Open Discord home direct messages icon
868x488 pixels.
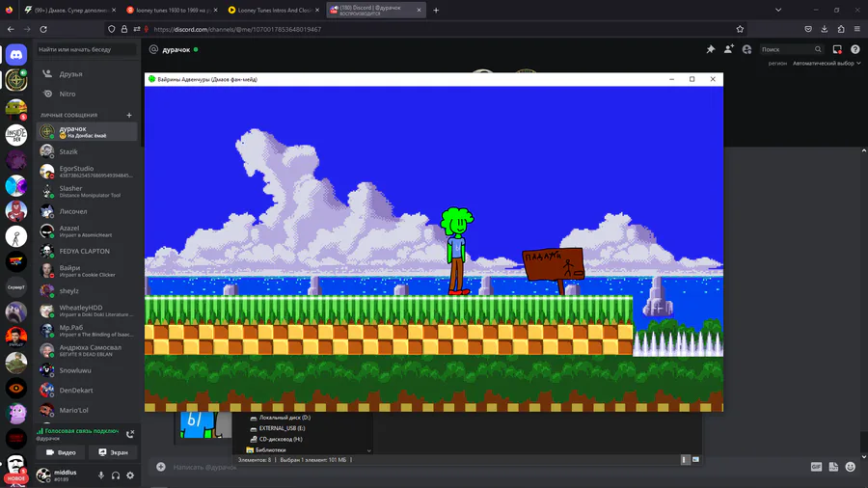[16, 55]
